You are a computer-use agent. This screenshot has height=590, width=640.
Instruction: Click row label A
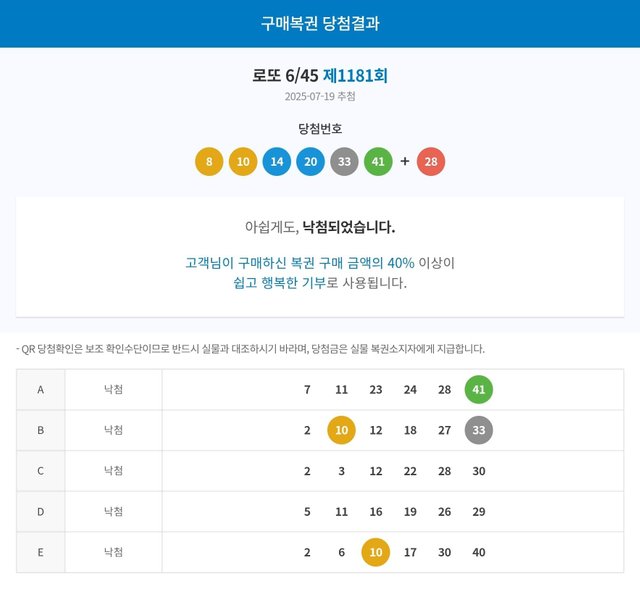[40, 390]
